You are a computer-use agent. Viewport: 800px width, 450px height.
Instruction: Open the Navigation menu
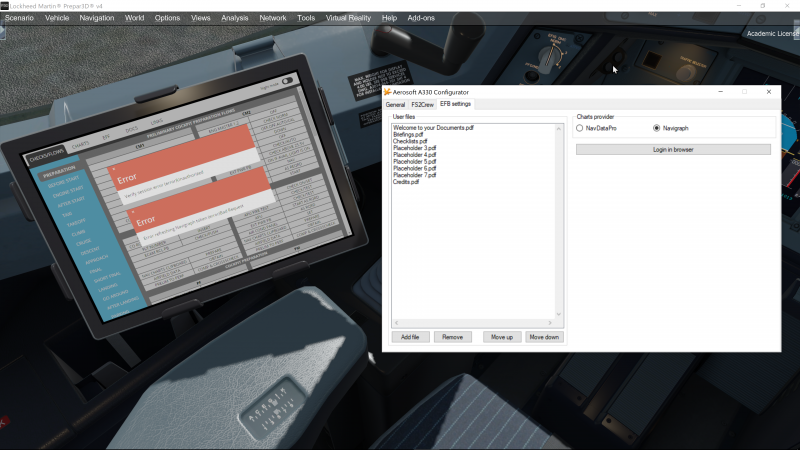[97, 18]
